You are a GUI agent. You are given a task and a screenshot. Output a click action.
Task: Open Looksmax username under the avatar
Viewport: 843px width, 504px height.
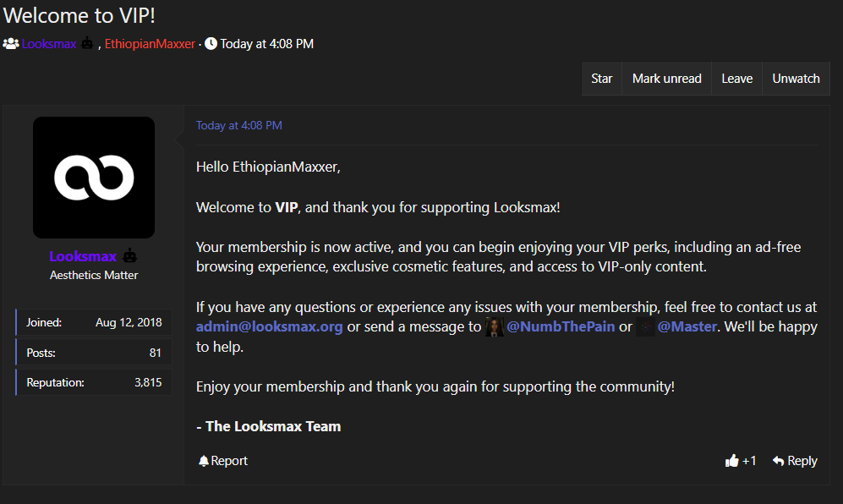[83, 256]
